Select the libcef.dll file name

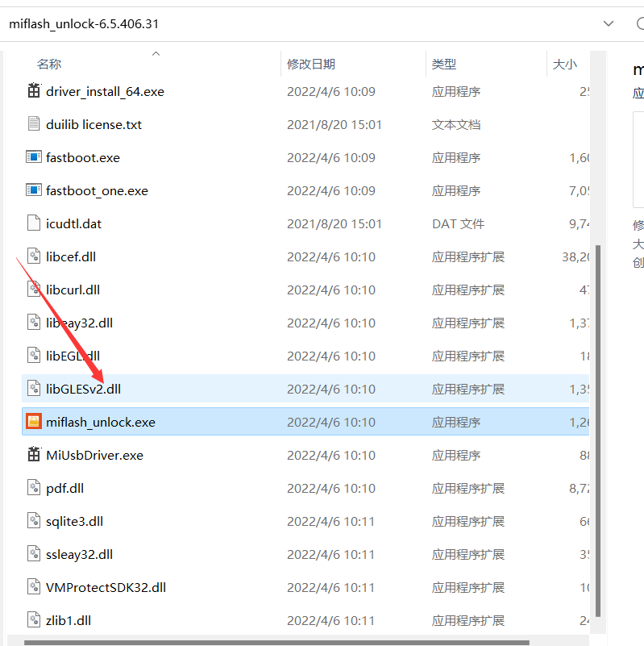[71, 256]
